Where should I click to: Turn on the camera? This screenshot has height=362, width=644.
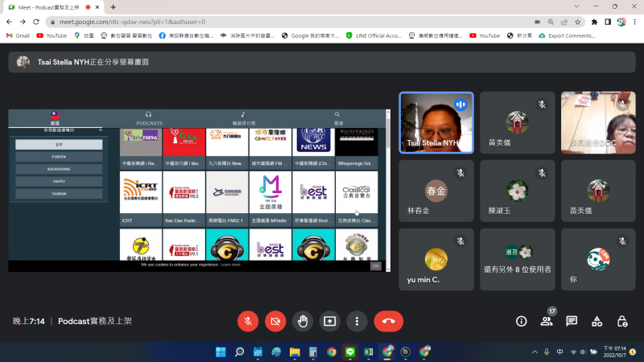point(275,321)
